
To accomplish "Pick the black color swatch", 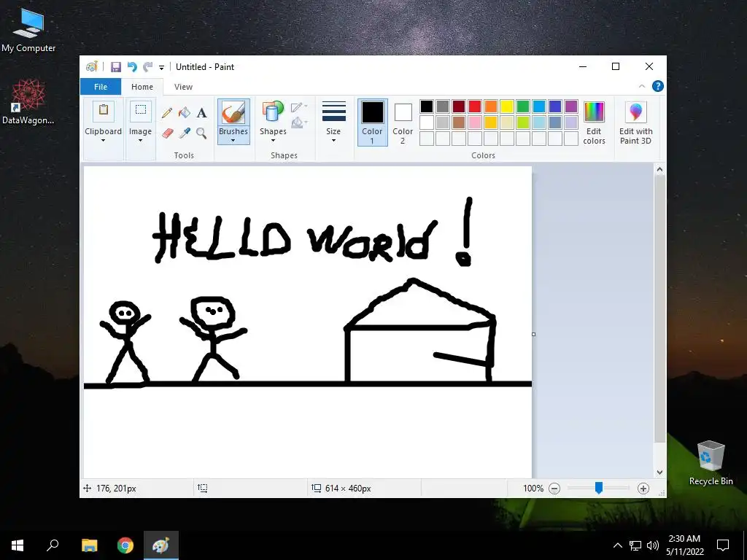I will point(427,106).
